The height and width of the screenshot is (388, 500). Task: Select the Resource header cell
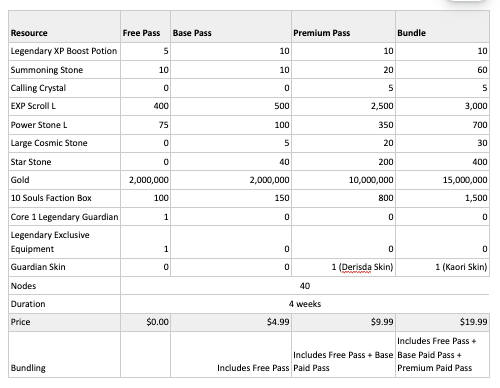coord(64,27)
